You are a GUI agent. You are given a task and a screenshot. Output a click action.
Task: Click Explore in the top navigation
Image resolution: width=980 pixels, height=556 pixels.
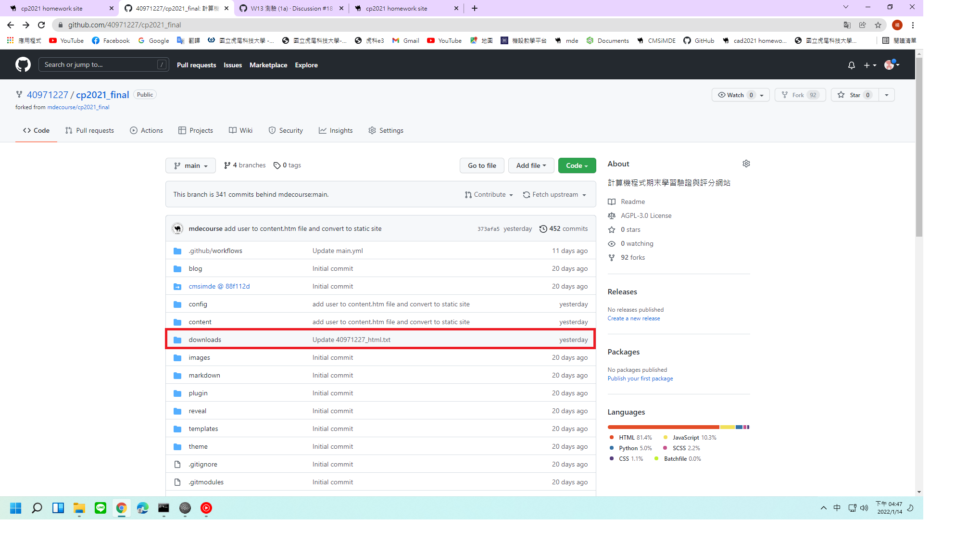pyautogui.click(x=306, y=65)
